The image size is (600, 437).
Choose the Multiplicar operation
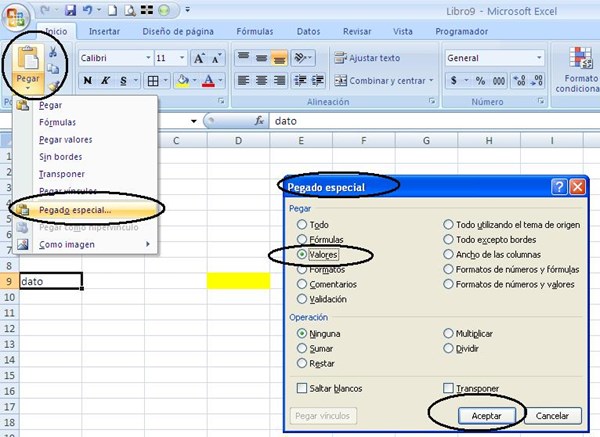448,334
